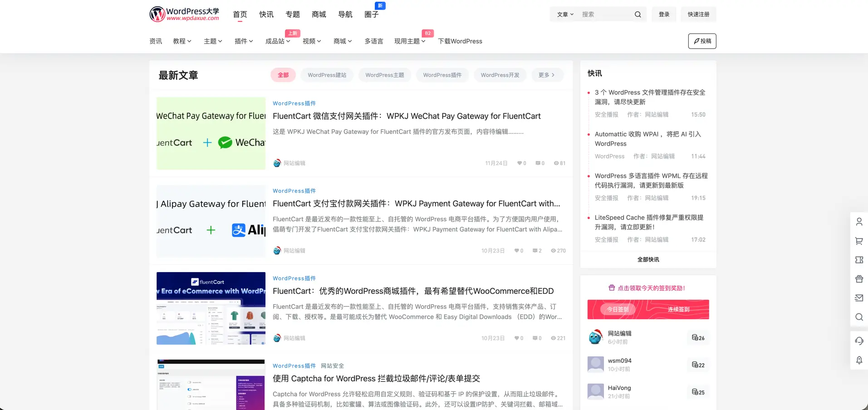868x410 pixels.
Task: Click the search magnifier icon in the header
Action: (x=638, y=15)
